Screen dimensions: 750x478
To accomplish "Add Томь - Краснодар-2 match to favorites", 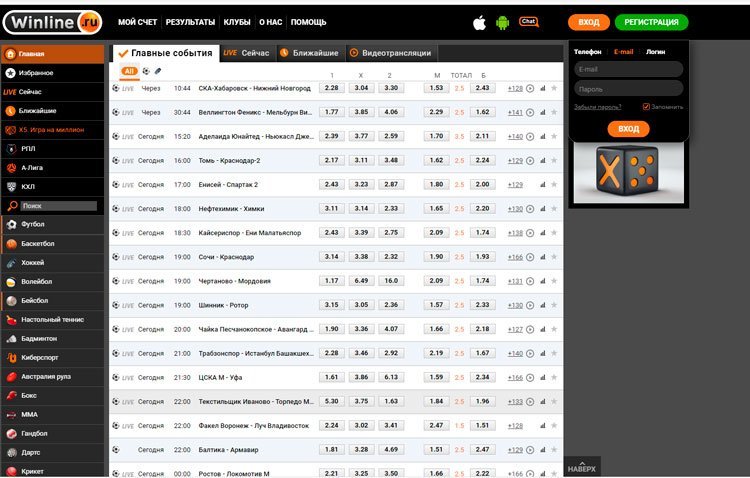I will pos(554,160).
